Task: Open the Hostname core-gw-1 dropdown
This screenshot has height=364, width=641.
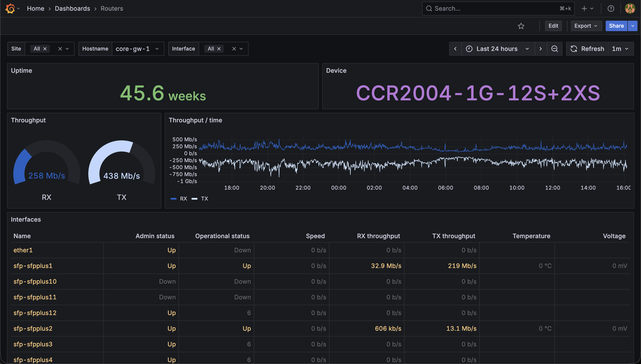Action: pyautogui.click(x=138, y=49)
